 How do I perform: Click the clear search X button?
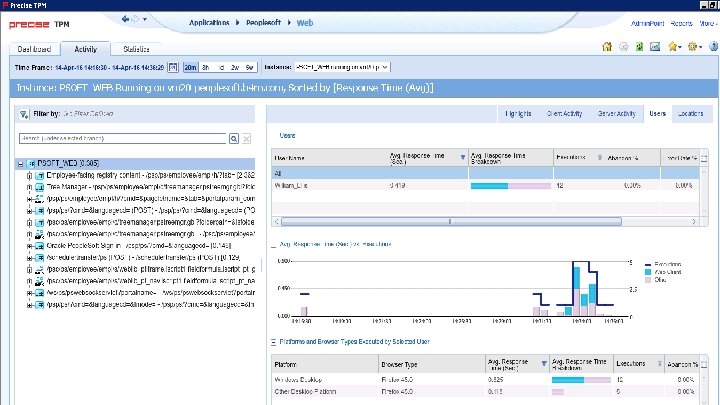coord(247,138)
